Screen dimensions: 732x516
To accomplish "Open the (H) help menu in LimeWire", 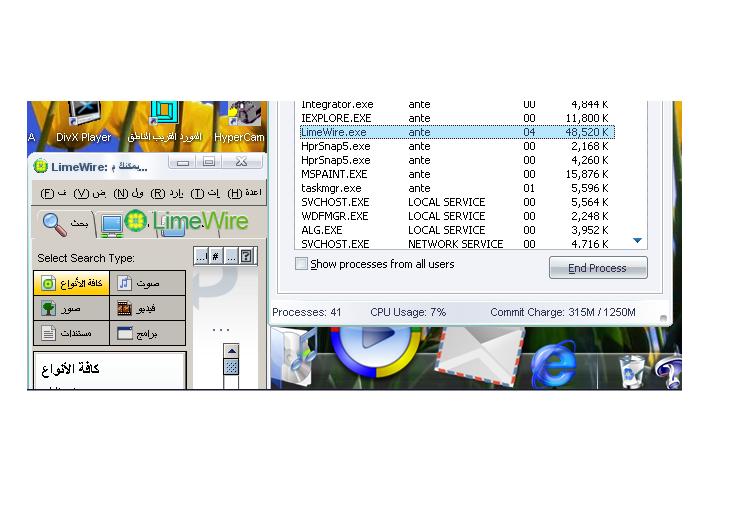I will tap(244, 193).
